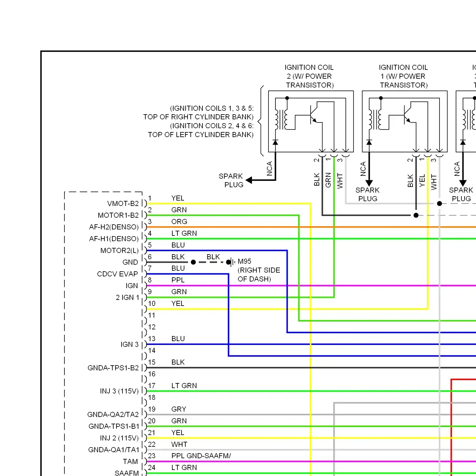Image resolution: width=476 pixels, height=476 pixels.
Task: Click Ignition Coil 1 title text
Action: coord(403,76)
